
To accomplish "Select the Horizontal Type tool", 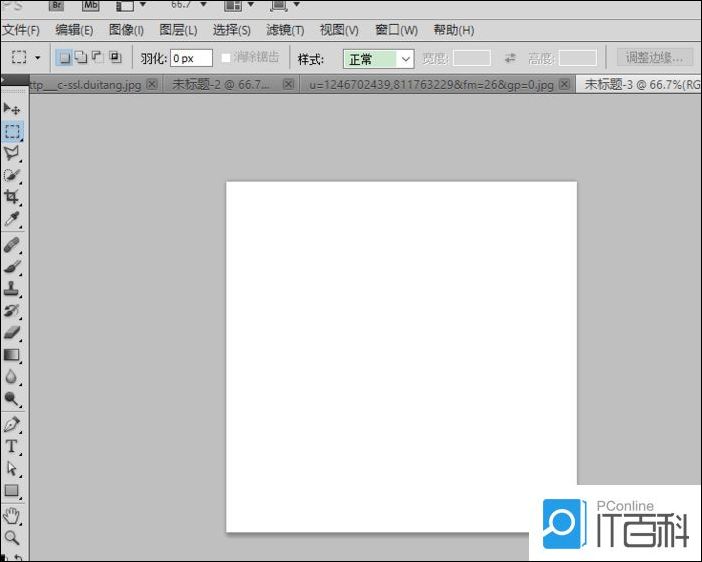I will pos(12,446).
